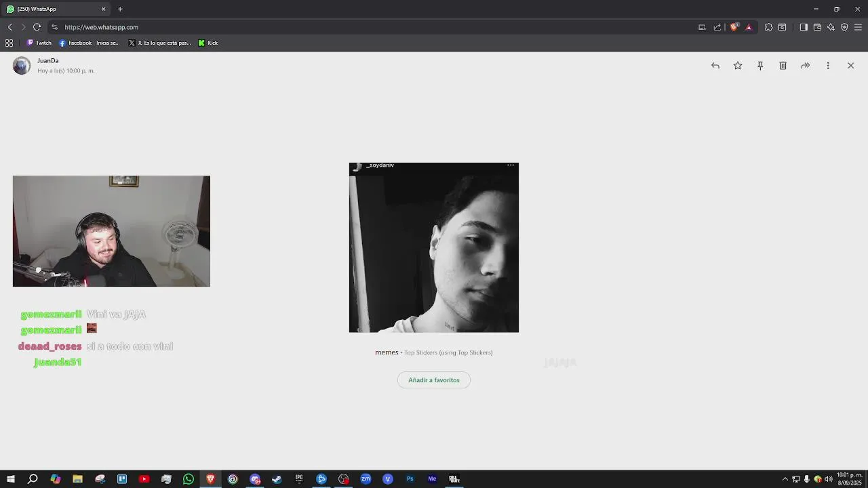The height and width of the screenshot is (488, 868).
Task: Open the Twitch bookmark
Action: click(x=39, y=43)
